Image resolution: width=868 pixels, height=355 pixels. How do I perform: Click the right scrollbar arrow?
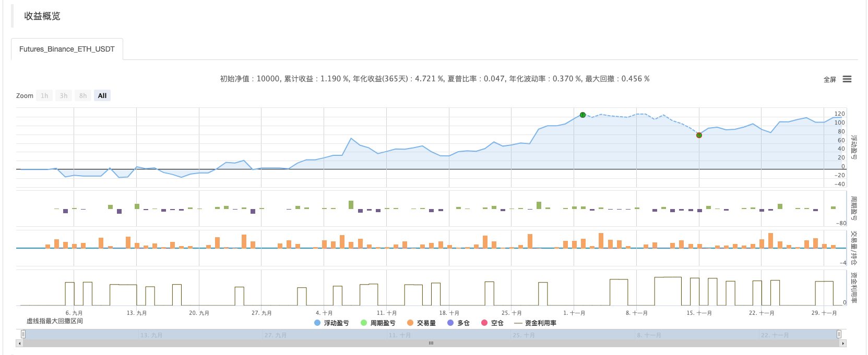(x=842, y=344)
